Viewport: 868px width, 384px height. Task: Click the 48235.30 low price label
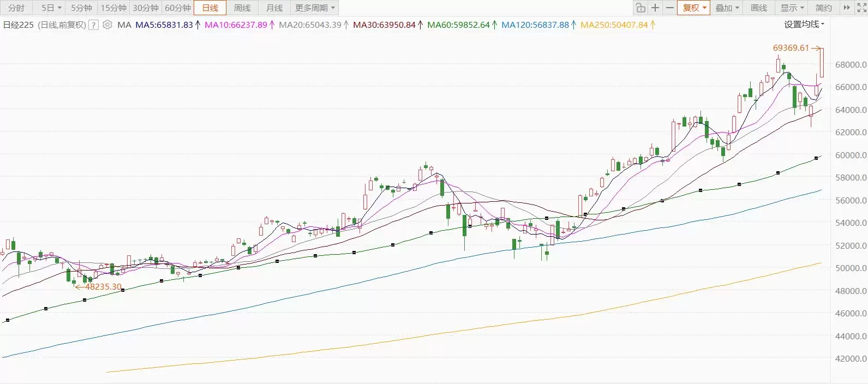(103, 286)
